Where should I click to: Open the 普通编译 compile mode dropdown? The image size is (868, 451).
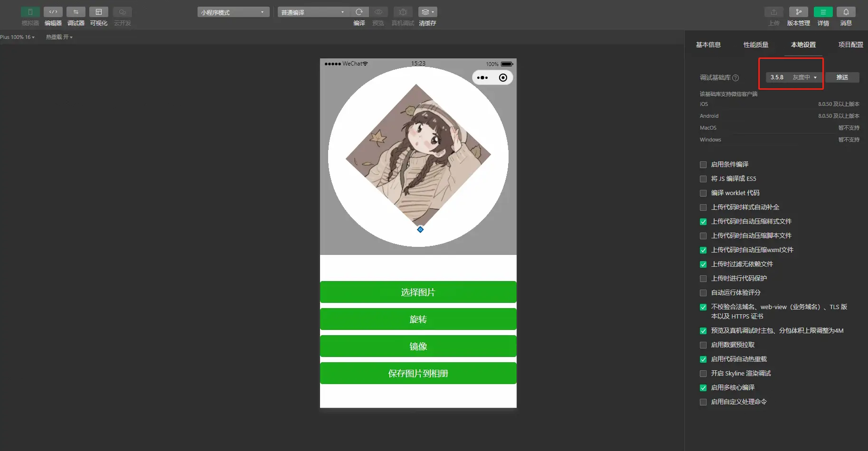[x=313, y=12]
